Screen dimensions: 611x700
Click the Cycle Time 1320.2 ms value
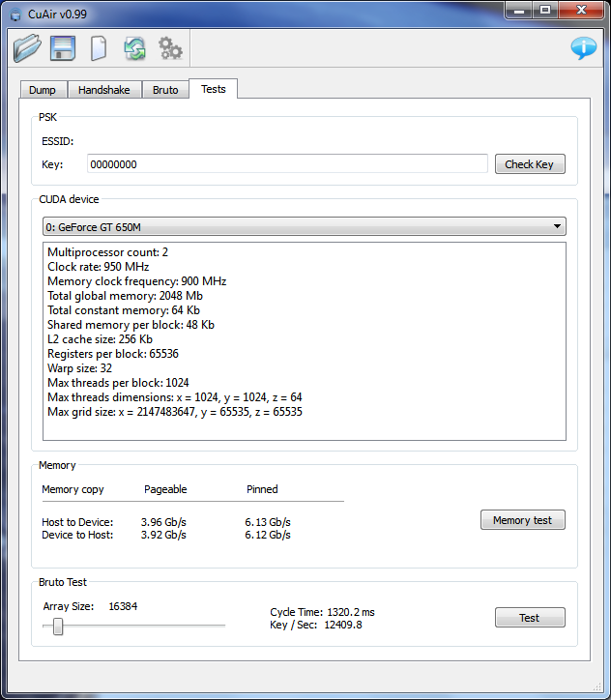(x=351, y=612)
